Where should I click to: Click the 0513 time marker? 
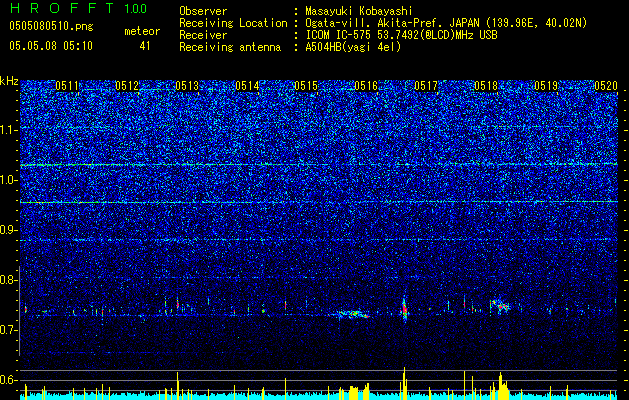[187, 86]
